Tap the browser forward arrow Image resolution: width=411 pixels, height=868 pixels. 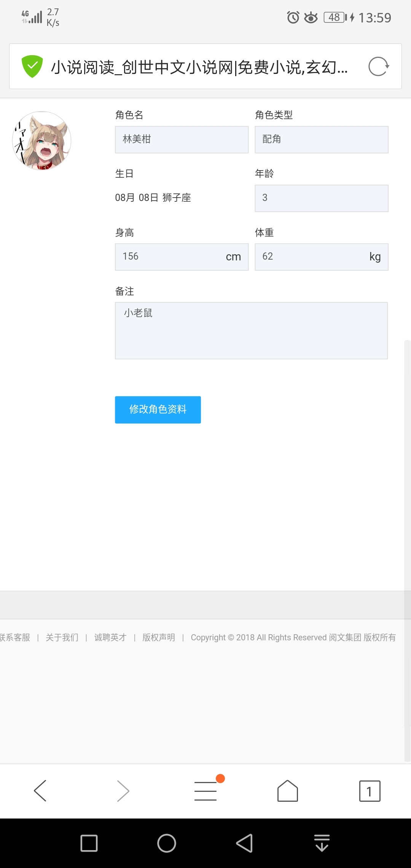click(123, 791)
